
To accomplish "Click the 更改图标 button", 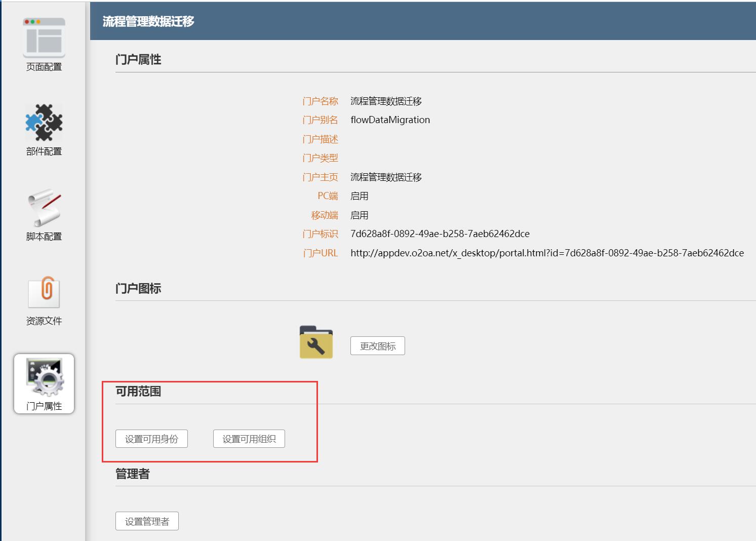I will 378,346.
